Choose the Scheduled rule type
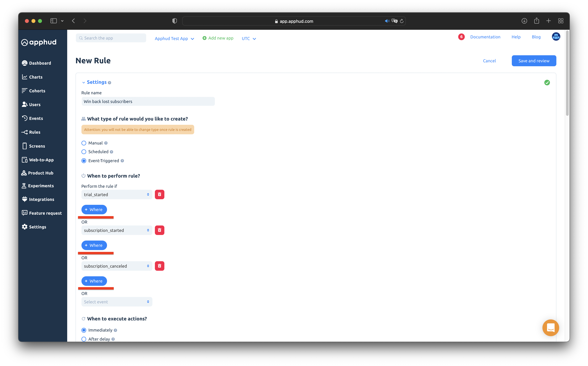The width and height of the screenshot is (588, 366). (x=84, y=152)
